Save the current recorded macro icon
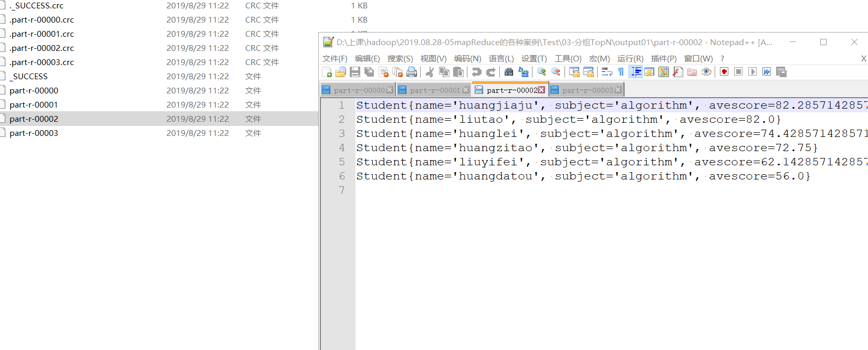 pos(781,72)
